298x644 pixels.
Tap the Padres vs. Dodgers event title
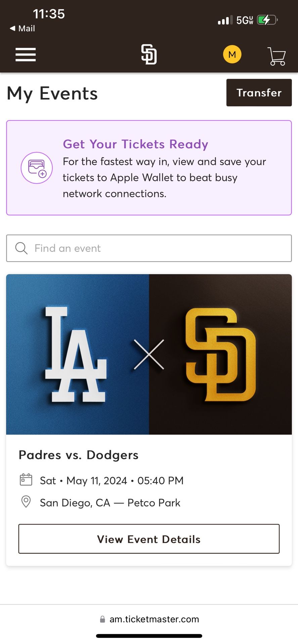coord(79,455)
